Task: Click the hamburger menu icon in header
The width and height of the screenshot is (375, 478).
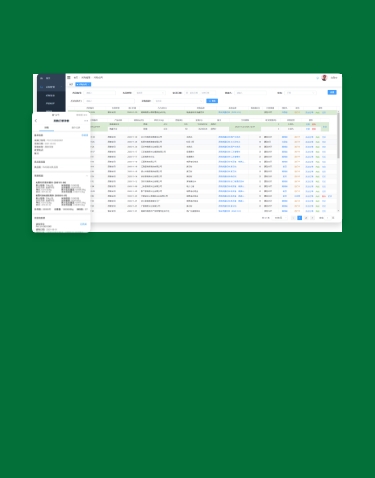Action: click(x=69, y=77)
